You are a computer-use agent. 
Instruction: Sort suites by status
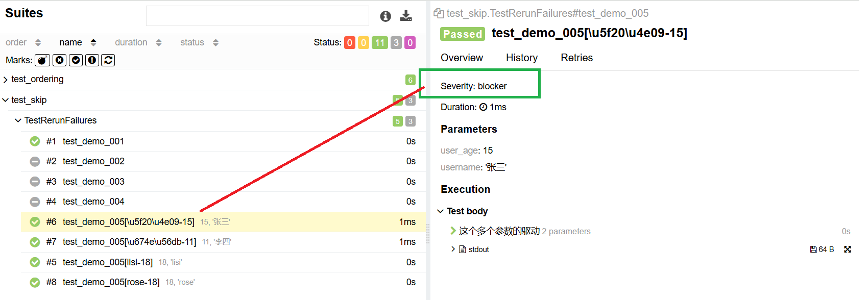point(199,42)
